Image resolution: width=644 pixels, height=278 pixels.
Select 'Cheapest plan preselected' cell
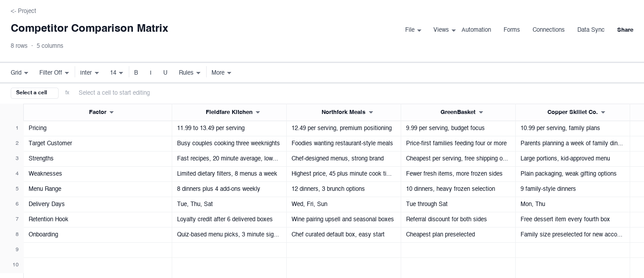tap(458, 235)
